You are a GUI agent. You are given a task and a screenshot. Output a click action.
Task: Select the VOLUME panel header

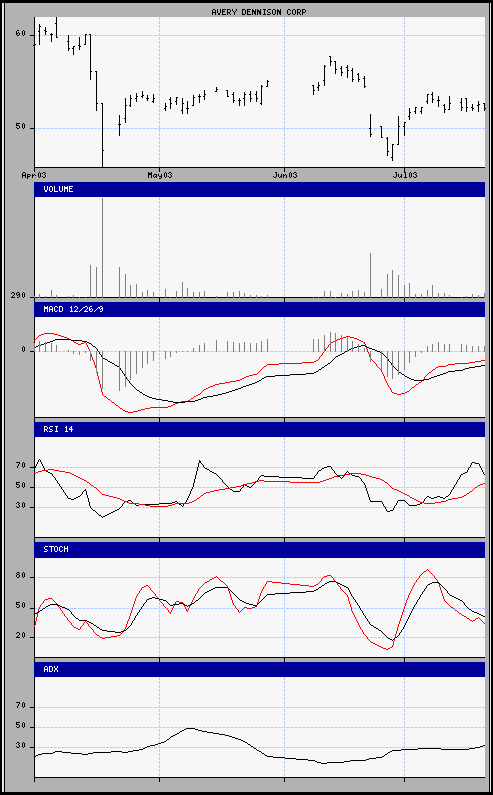[260, 189]
